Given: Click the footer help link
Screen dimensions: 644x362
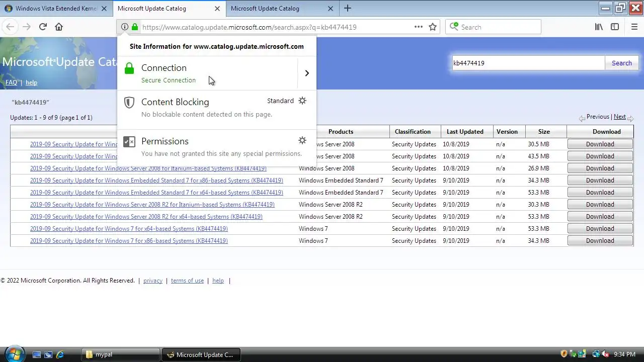Looking at the screenshot, I should coord(218,281).
